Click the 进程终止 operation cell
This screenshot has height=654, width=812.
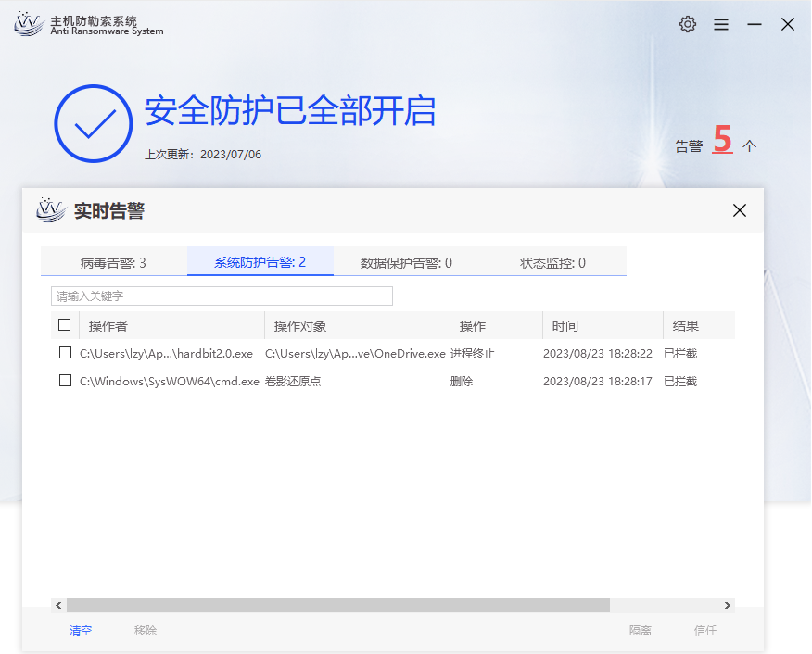(x=473, y=353)
